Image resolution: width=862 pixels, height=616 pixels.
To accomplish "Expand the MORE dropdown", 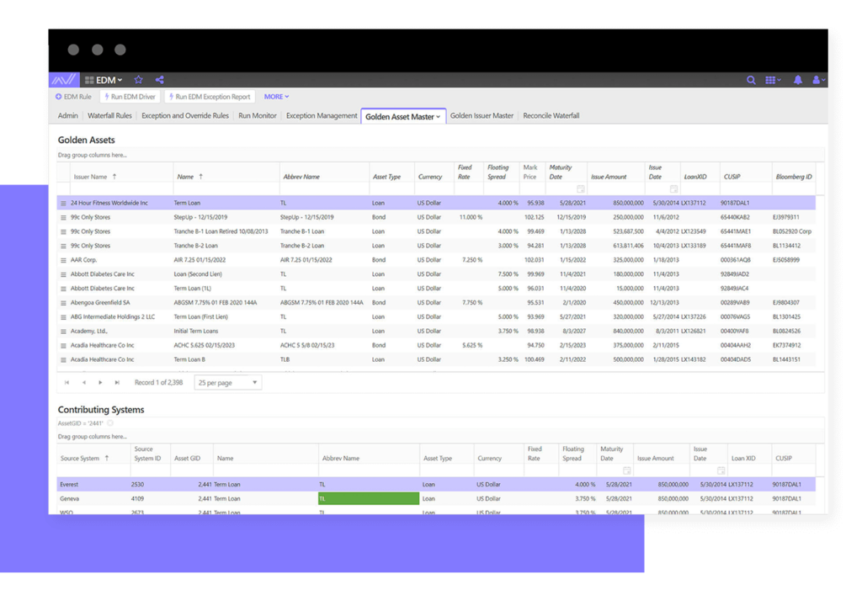I will pos(276,97).
